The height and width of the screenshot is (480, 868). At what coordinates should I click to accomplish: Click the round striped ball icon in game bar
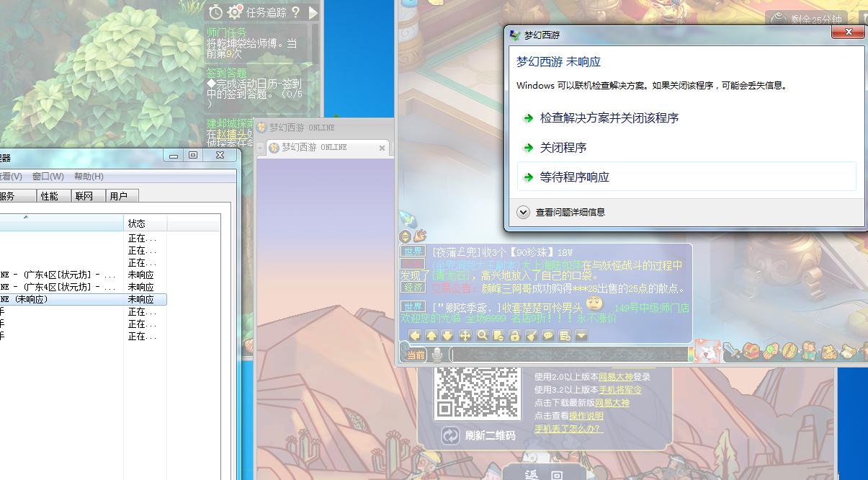pos(789,351)
